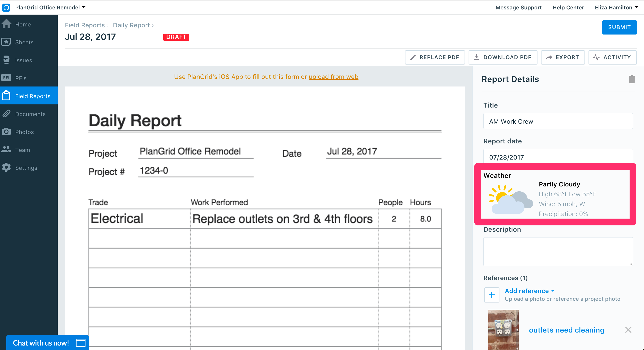Click the Field Reports clipboard icon

pyautogui.click(x=6, y=96)
